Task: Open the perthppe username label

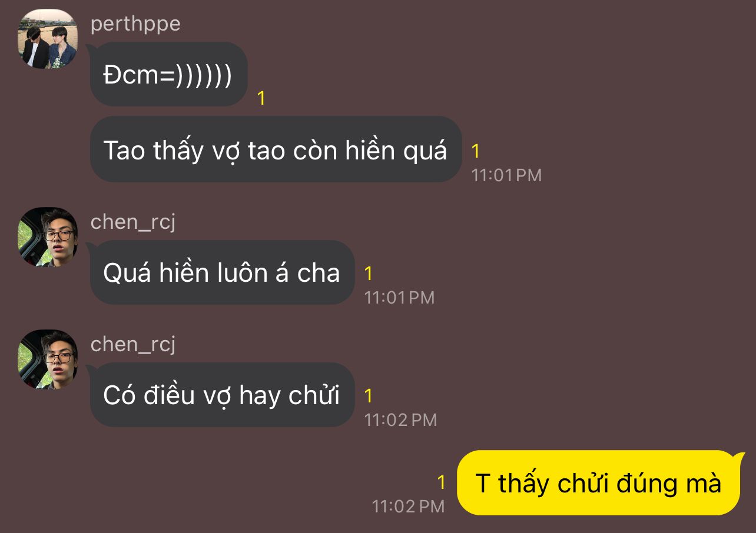Action: tap(135, 24)
